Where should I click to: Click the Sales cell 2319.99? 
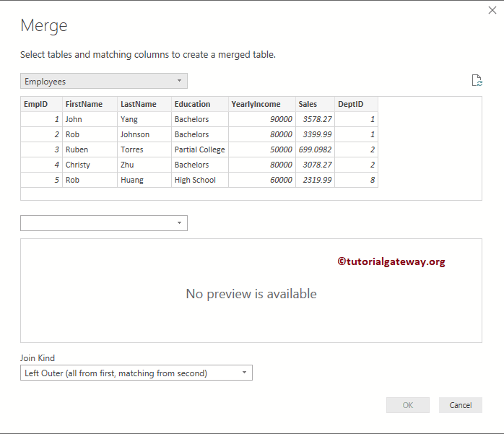pos(315,180)
